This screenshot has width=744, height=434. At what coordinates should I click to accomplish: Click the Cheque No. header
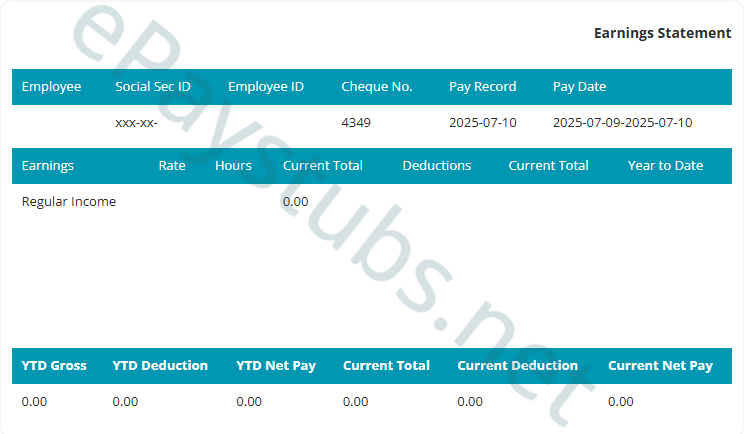point(377,87)
